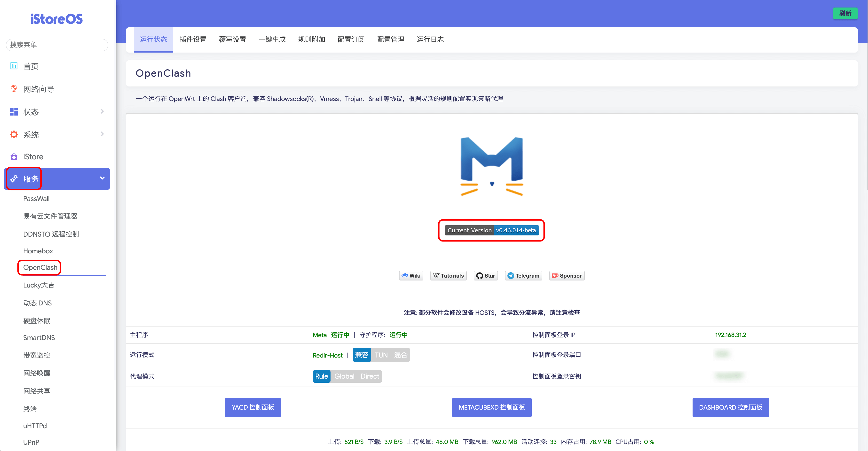Viewport: 868px width, 451px height.
Task: Click the iStoreOS logo
Action: [x=57, y=19]
